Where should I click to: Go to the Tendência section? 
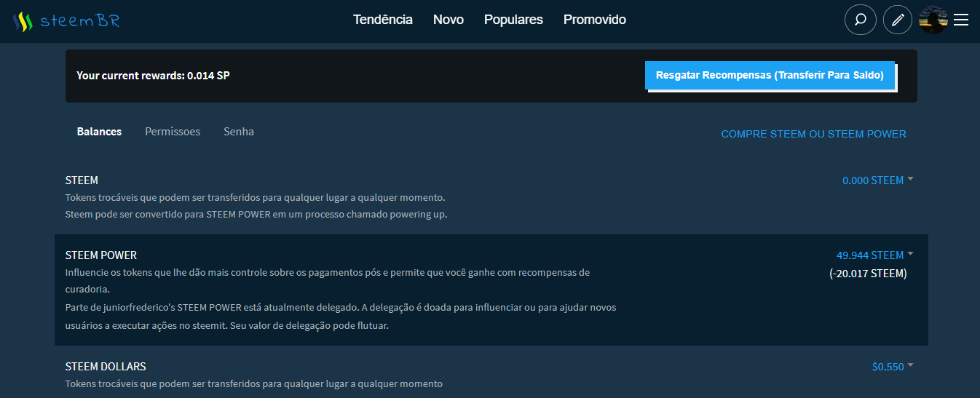click(383, 20)
